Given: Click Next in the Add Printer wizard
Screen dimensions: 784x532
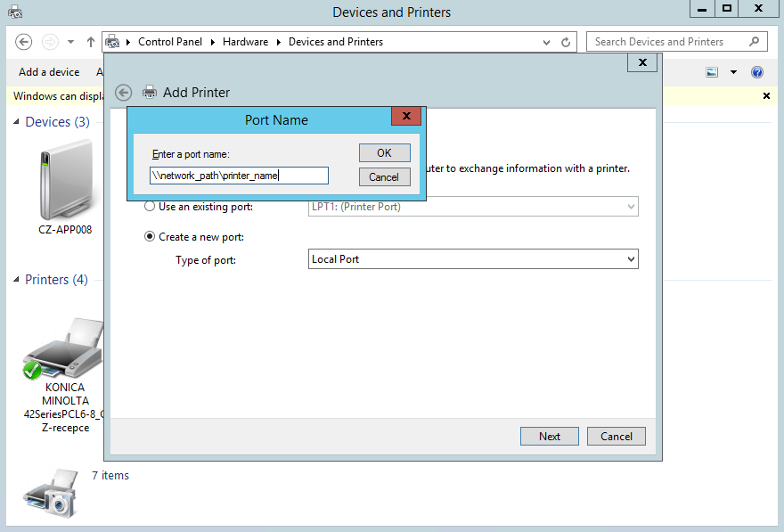Looking at the screenshot, I should tap(549, 436).
